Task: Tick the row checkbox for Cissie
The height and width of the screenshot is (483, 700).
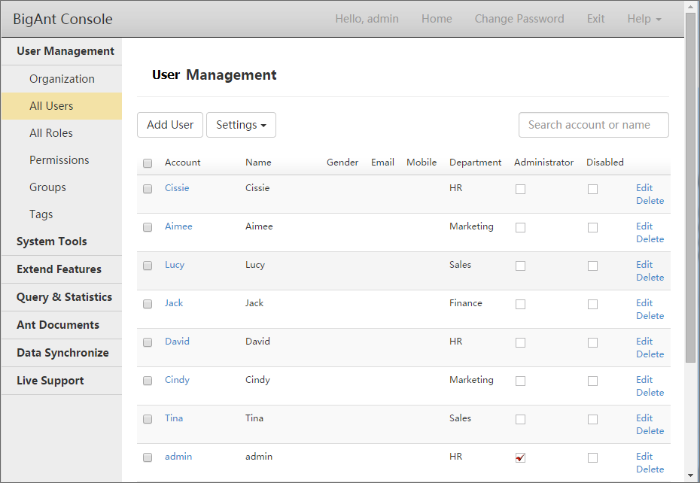Action: [x=148, y=188]
